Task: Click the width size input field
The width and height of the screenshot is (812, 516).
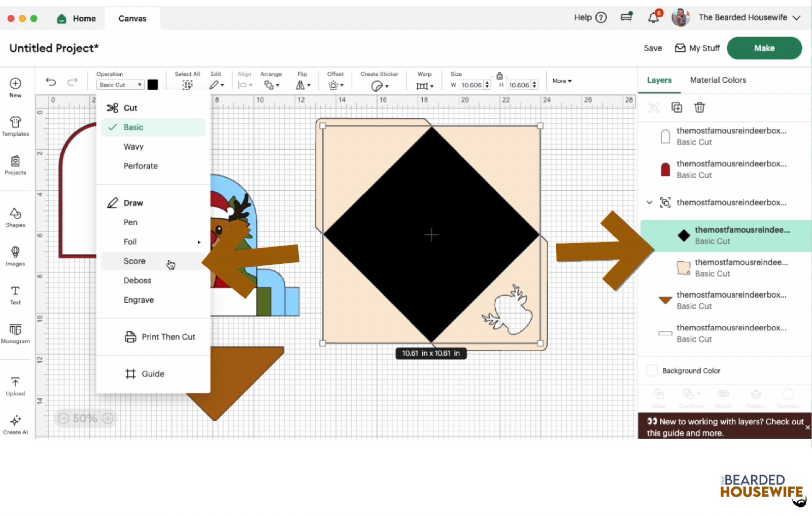Action: click(471, 85)
